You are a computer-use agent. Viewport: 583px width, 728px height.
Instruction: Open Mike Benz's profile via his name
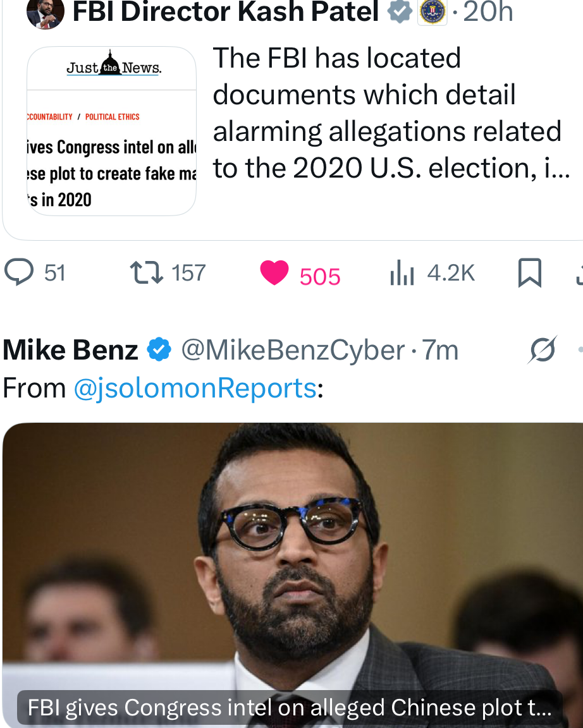(x=70, y=350)
